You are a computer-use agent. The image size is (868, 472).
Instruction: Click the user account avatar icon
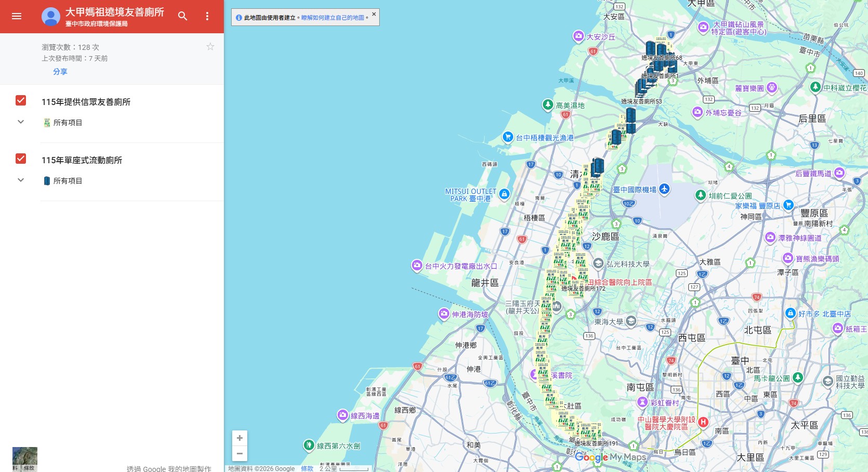tap(50, 17)
